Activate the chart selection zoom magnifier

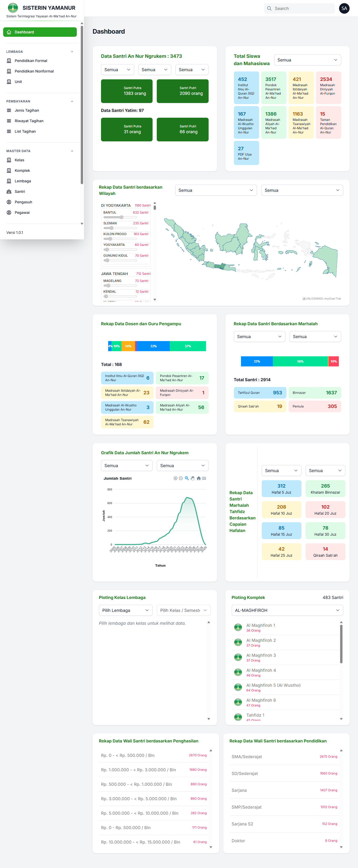186,478
